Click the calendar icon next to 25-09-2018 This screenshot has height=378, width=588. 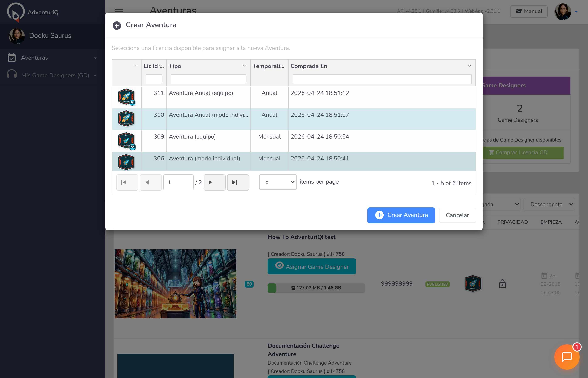544,276
